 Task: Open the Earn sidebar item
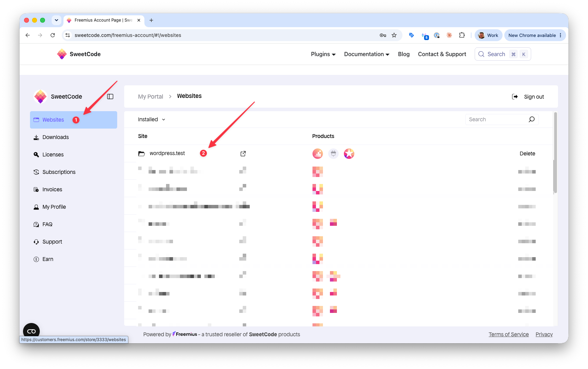tap(73, 259)
